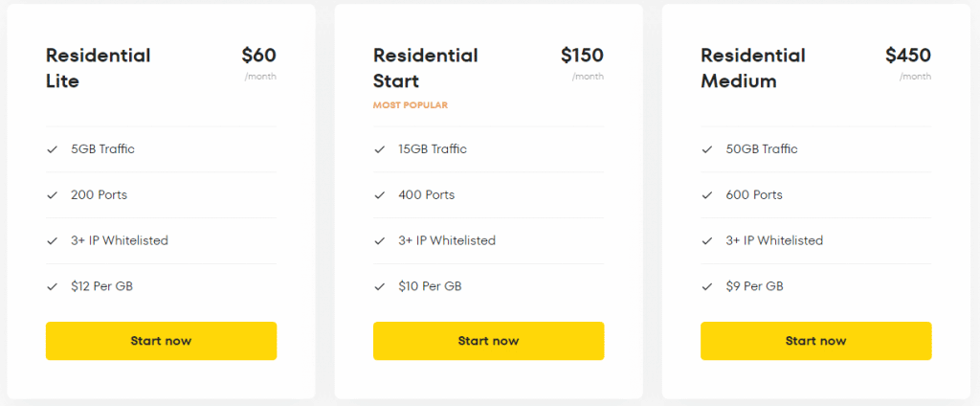Click the checkmark beside 5GB Traffic
Viewport: 980px width, 406px height.
(52, 149)
